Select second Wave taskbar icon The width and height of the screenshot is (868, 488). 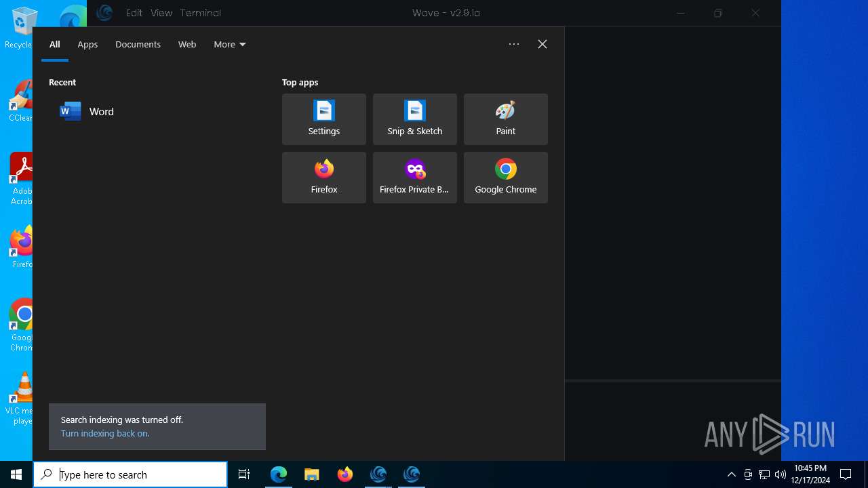click(x=412, y=474)
